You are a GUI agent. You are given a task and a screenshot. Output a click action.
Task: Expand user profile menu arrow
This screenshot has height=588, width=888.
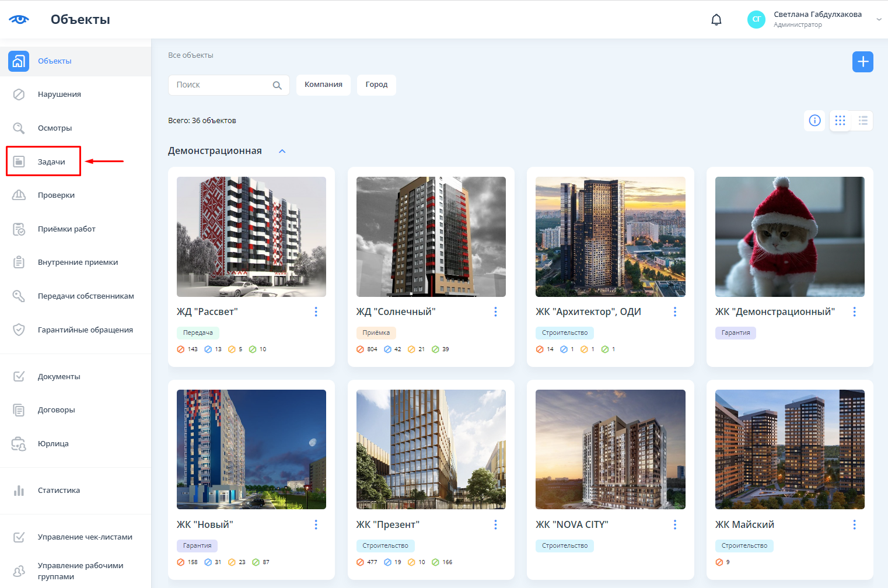coord(879,20)
